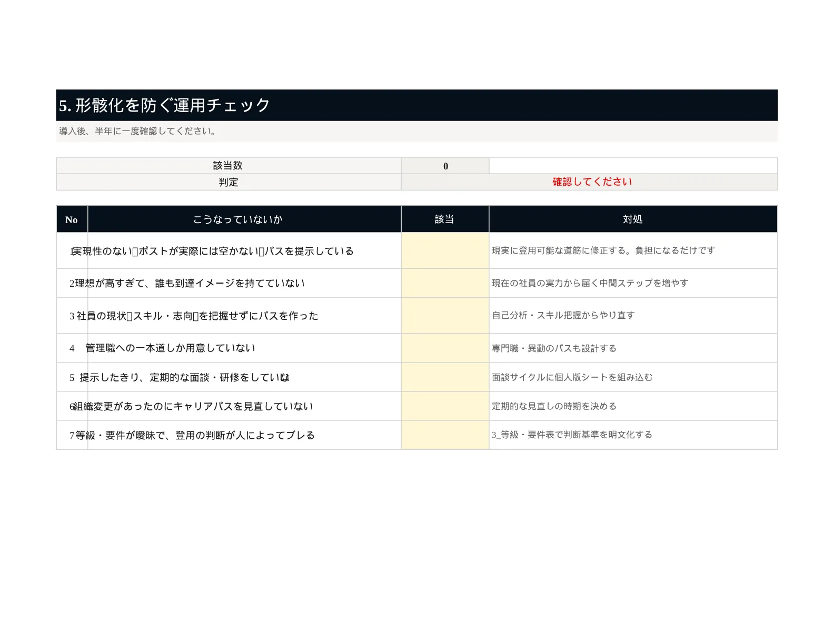Viewport: 834px width, 644px height.
Task: Select the row '理想が高すぎて、誰も到達イメージを持てていない'
Action: (x=417, y=283)
